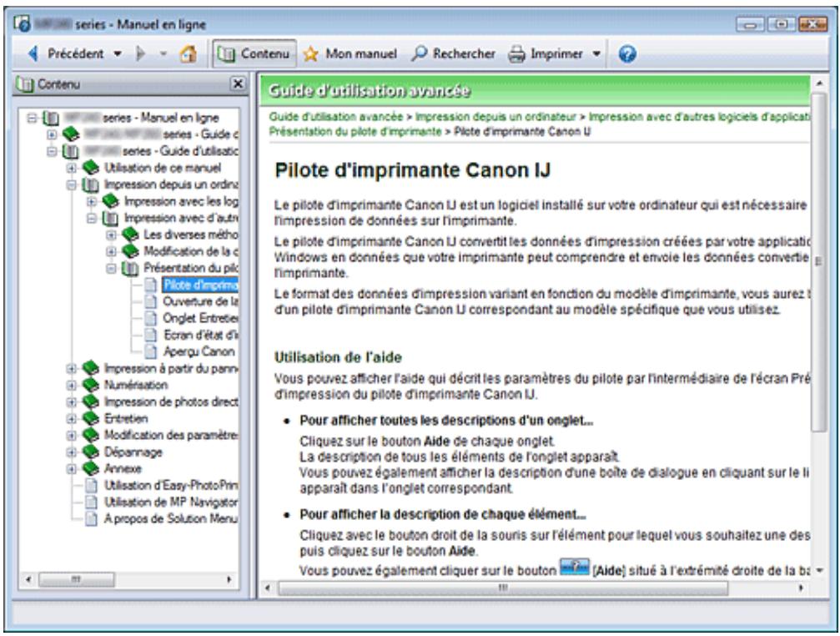Expand 'Modification de la' tree node
Image resolution: width=840 pixels, height=636 pixels.
(111, 251)
